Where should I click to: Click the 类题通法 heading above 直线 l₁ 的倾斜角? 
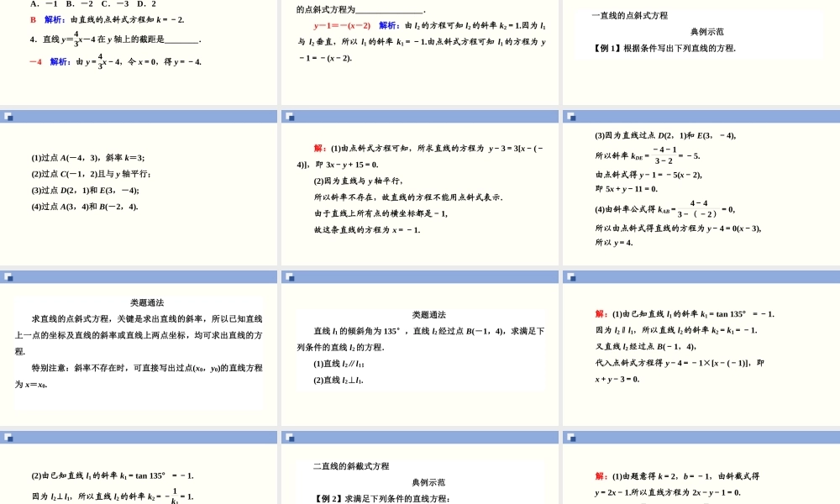[x=428, y=315]
